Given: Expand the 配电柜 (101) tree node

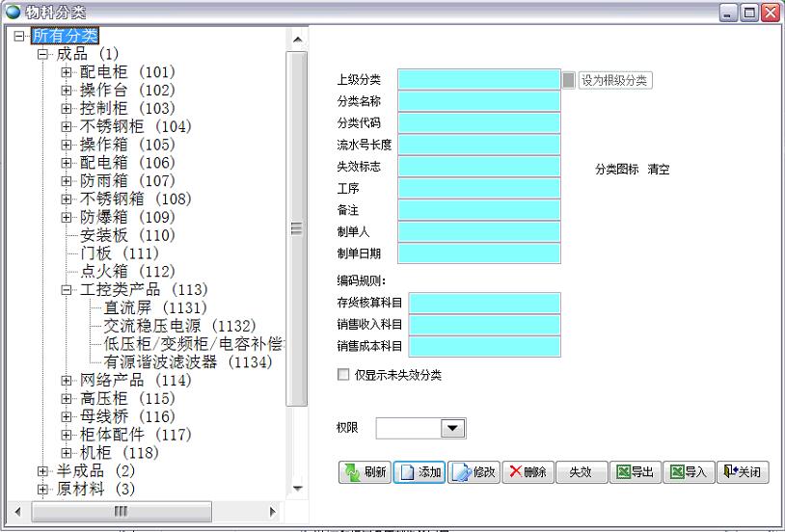Looking at the screenshot, I should coord(67,72).
